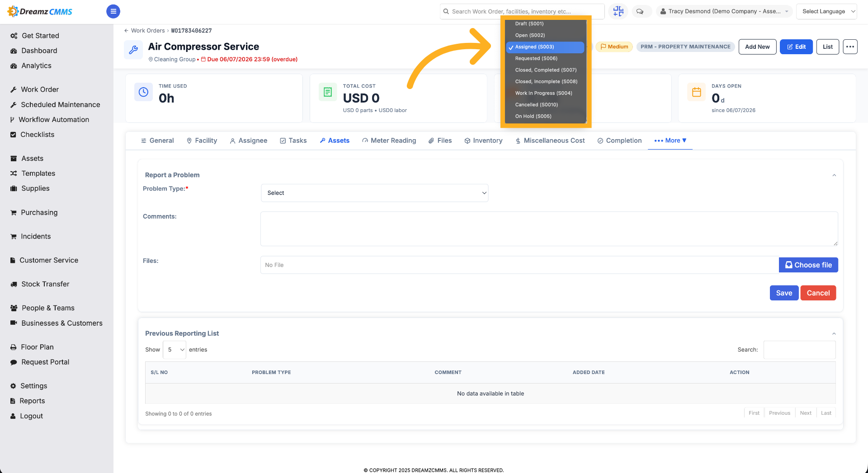Switch to the Inventory tab
The width and height of the screenshot is (868, 473).
click(483, 140)
